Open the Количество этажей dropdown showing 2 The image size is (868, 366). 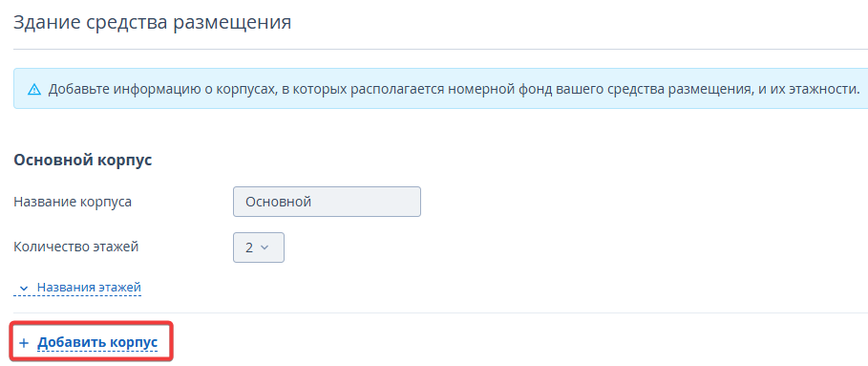tap(259, 248)
